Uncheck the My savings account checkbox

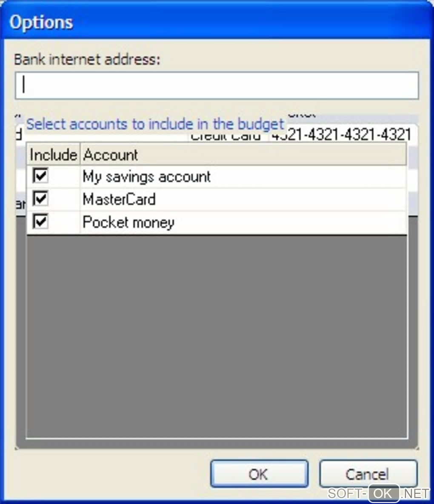point(40,176)
